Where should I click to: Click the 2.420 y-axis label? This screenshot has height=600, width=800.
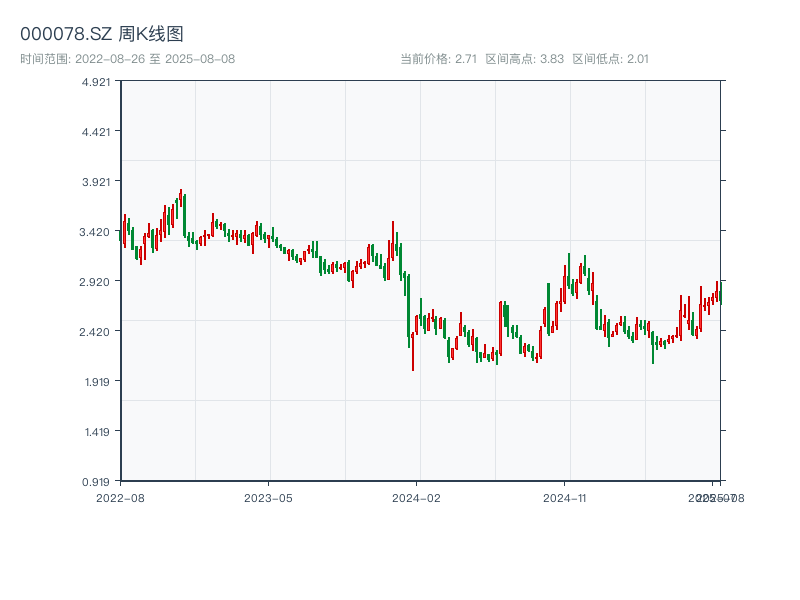(x=96, y=332)
